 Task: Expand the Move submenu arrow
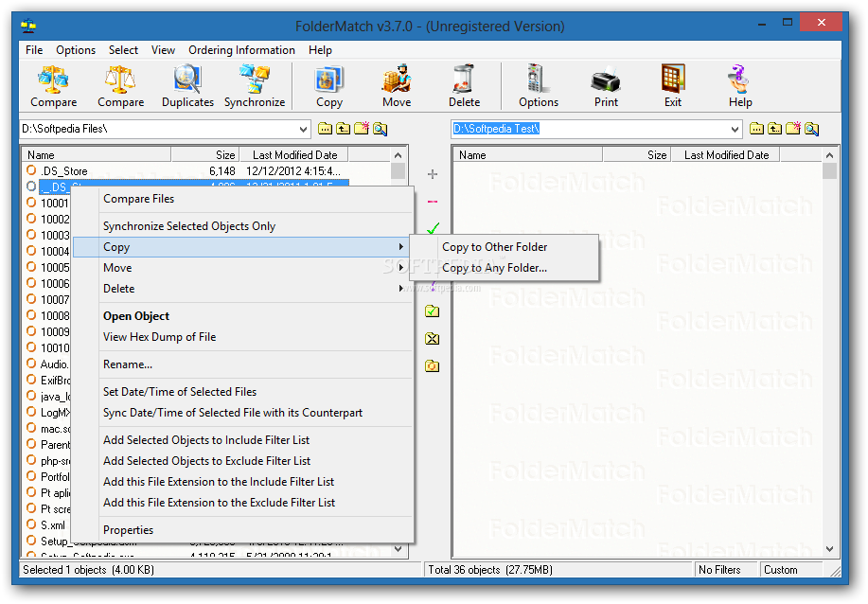(x=400, y=267)
